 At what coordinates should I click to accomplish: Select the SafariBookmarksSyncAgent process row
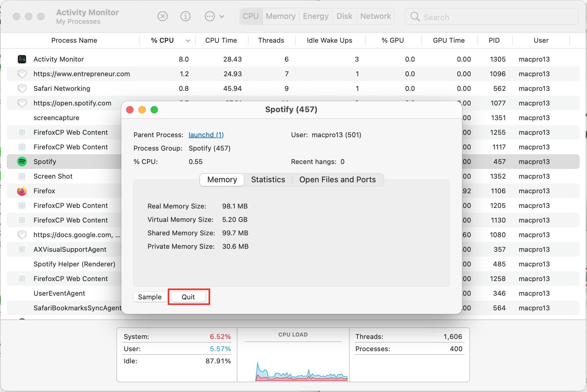(x=64, y=308)
